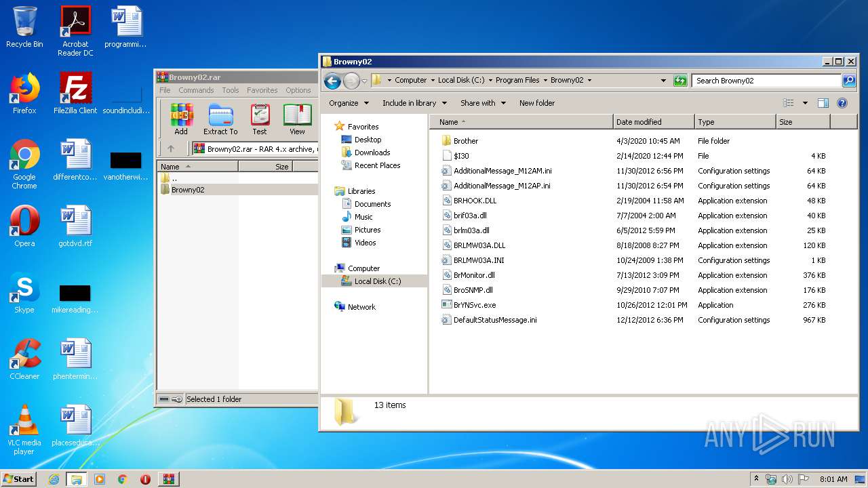Click WinRAR up-one-level arrow button
The image size is (868, 488).
click(x=171, y=148)
